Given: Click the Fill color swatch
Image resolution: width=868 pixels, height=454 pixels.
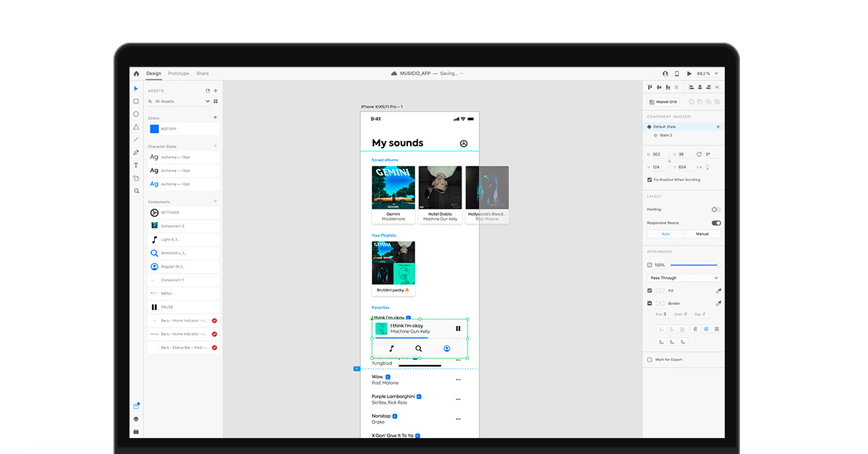Looking at the screenshot, I should pyautogui.click(x=660, y=291).
